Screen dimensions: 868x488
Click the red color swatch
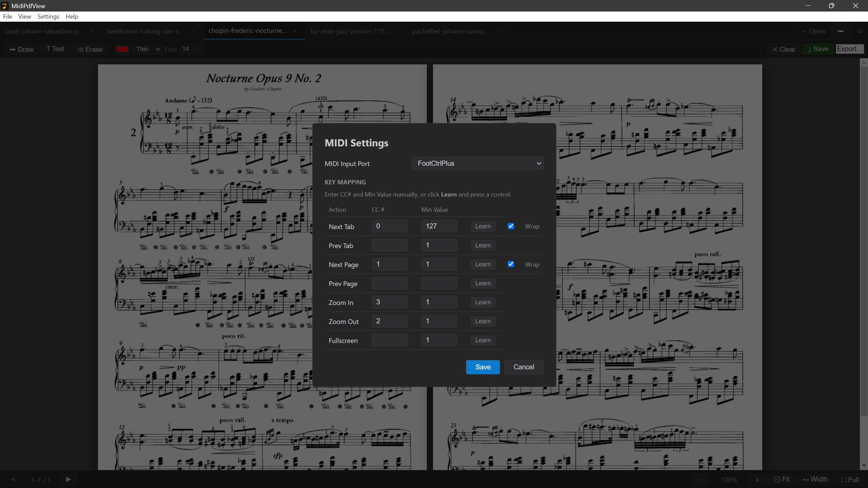[122, 49]
